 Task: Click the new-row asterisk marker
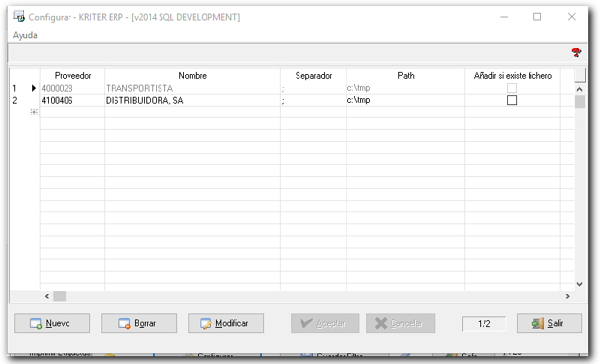click(34, 112)
